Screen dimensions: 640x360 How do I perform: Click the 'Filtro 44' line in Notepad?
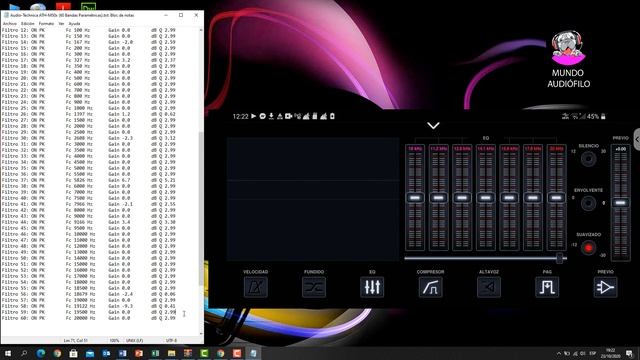tap(89, 222)
